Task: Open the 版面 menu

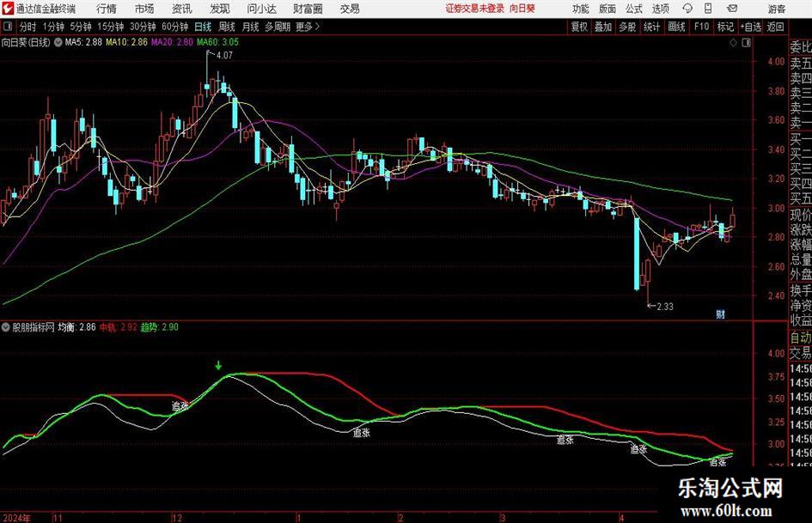Action: [x=607, y=9]
